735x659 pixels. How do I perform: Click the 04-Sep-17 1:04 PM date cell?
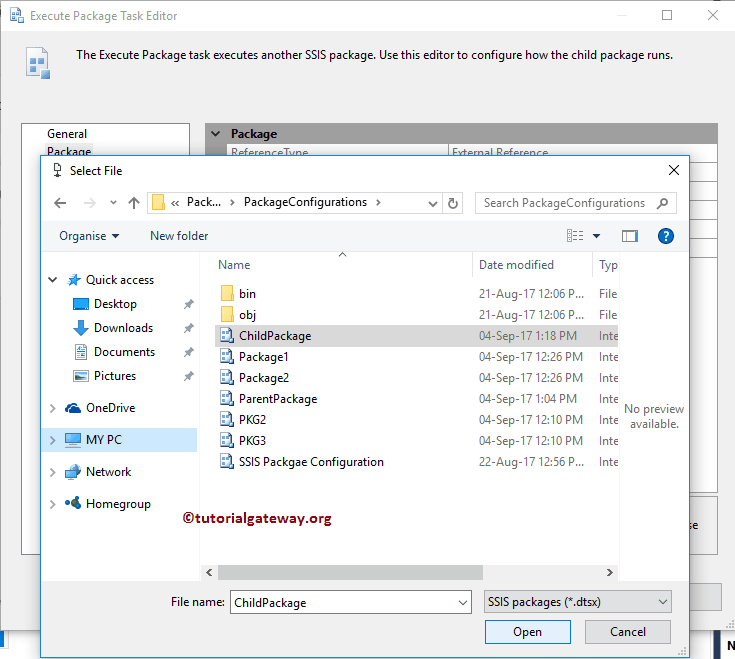point(528,399)
